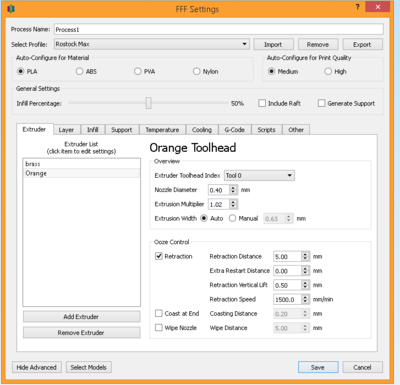Click the Add Extruder button

pos(81,317)
